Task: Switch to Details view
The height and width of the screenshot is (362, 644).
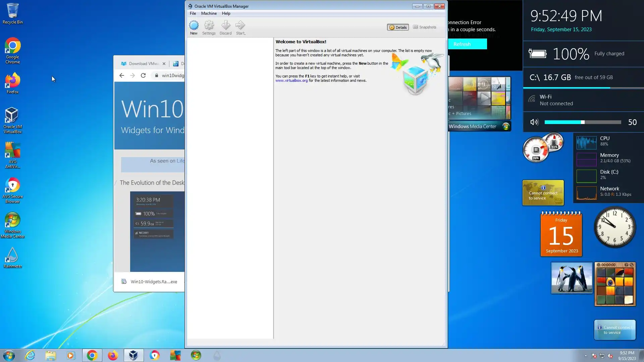Action: (x=398, y=27)
